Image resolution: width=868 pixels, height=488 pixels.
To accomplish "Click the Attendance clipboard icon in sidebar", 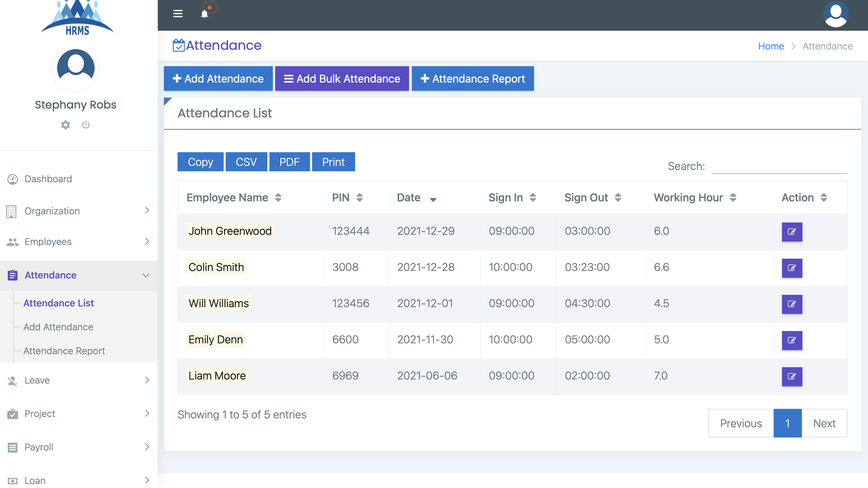I will click(13, 275).
